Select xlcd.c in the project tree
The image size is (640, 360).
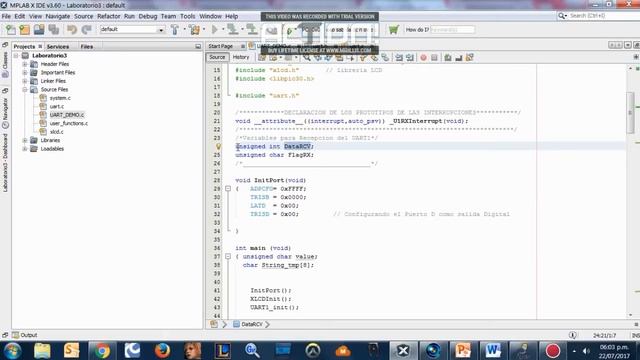(x=56, y=132)
